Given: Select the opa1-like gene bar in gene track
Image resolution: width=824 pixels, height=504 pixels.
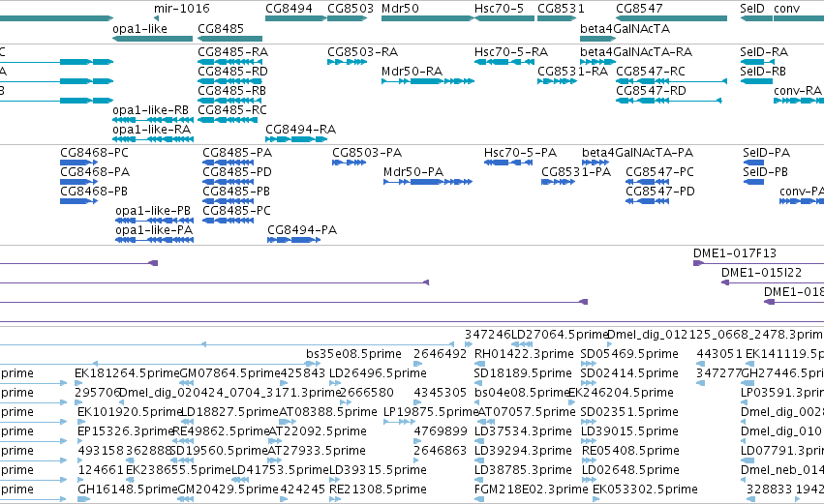Looking at the screenshot, I should (152, 39).
